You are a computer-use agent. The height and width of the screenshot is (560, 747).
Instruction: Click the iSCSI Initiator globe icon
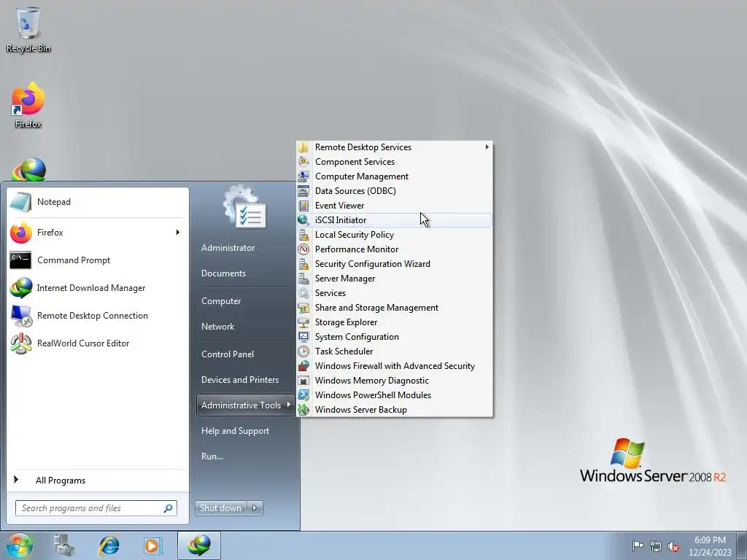tap(303, 220)
